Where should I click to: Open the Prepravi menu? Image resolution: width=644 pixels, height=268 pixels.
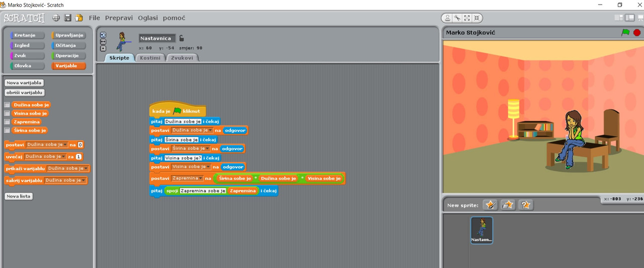pyautogui.click(x=119, y=18)
